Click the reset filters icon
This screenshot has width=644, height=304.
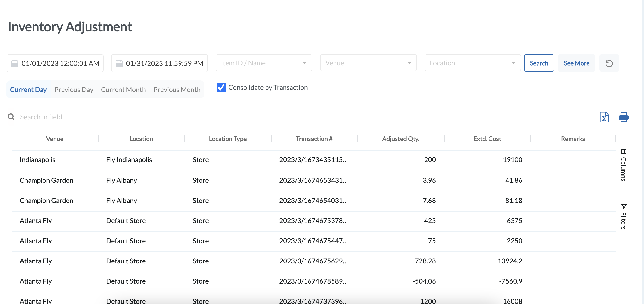(609, 63)
